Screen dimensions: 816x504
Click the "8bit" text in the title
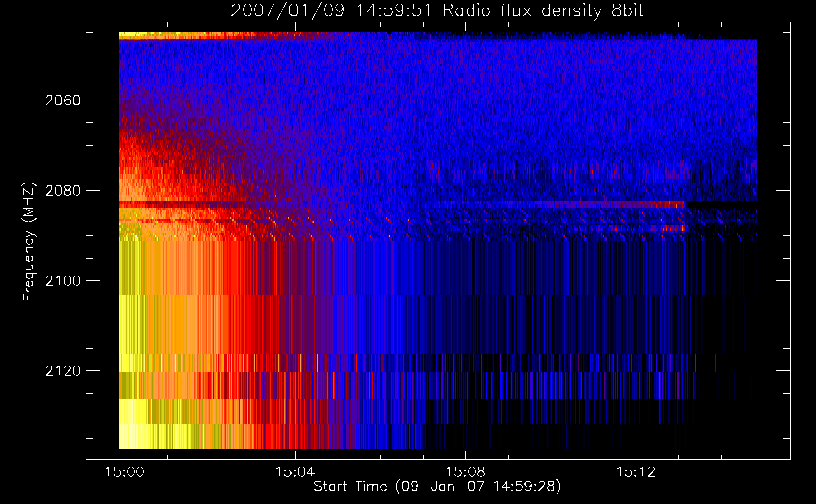click(x=627, y=11)
